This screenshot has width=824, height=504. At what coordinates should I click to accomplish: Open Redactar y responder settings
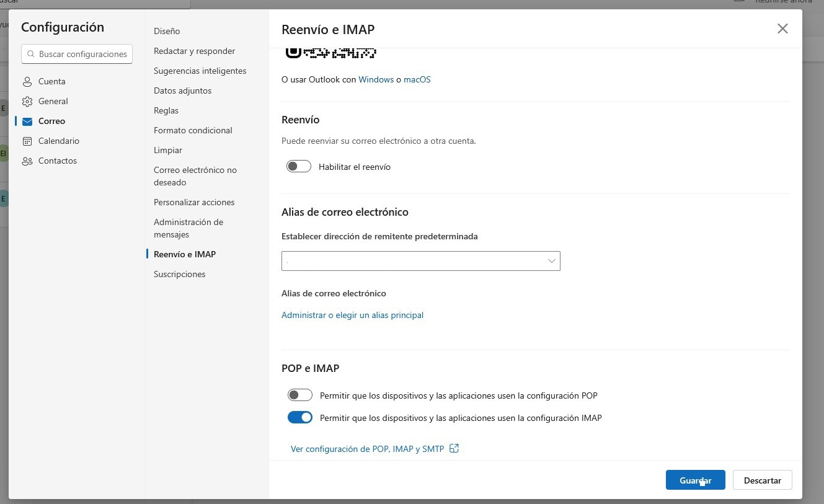pos(195,51)
